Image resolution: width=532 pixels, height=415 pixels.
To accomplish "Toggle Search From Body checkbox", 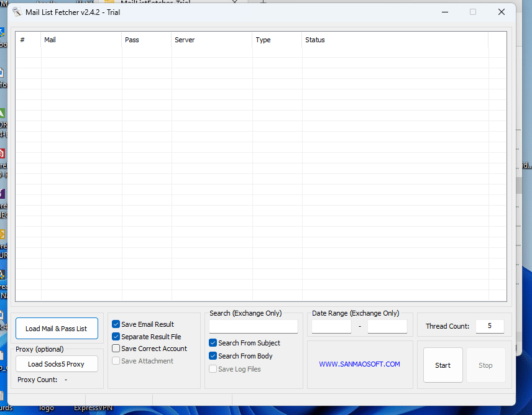I will point(213,356).
